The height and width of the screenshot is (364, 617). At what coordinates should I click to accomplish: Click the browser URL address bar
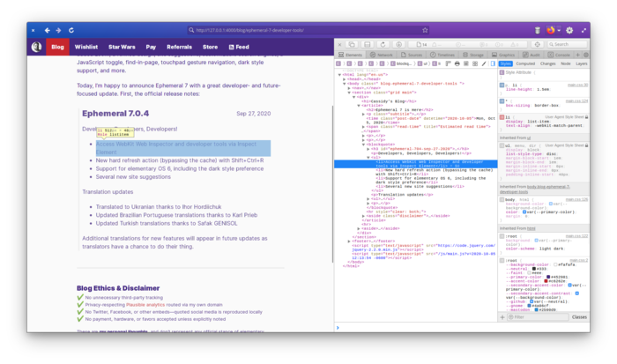tap(308, 30)
